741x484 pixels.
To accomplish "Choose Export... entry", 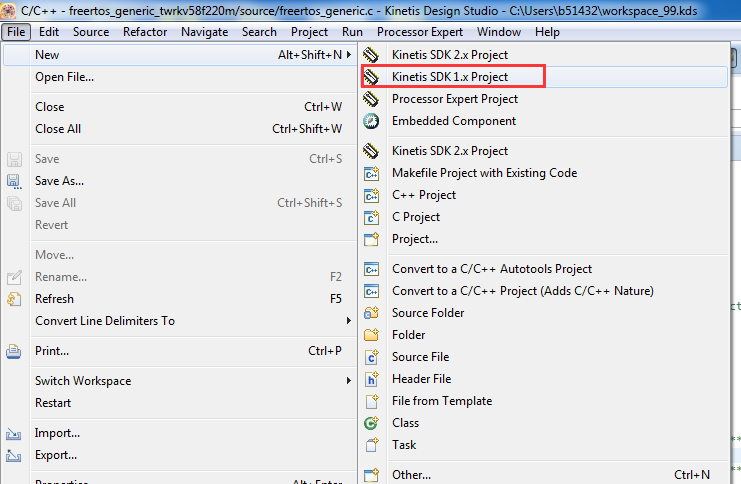I will coord(180,455).
